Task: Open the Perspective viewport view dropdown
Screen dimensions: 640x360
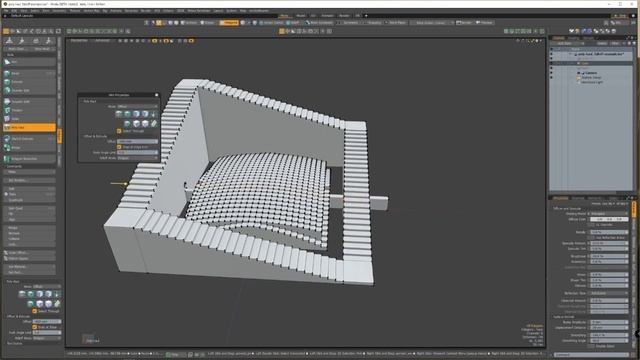Action: click(80, 40)
